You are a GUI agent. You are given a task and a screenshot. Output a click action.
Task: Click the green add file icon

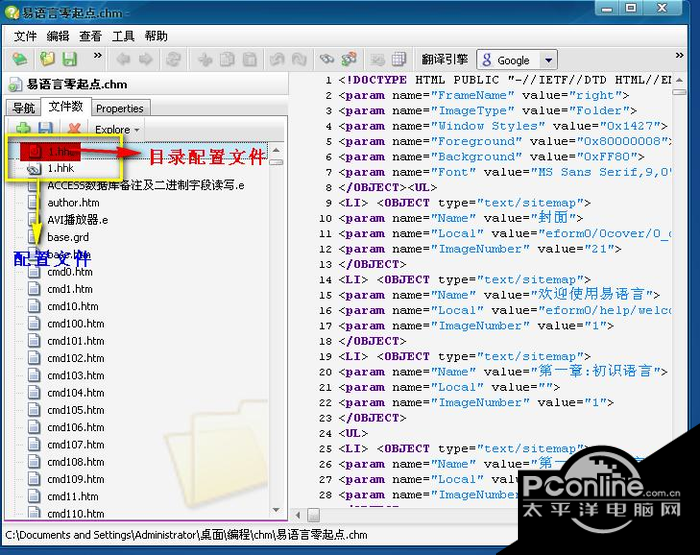tap(22, 129)
